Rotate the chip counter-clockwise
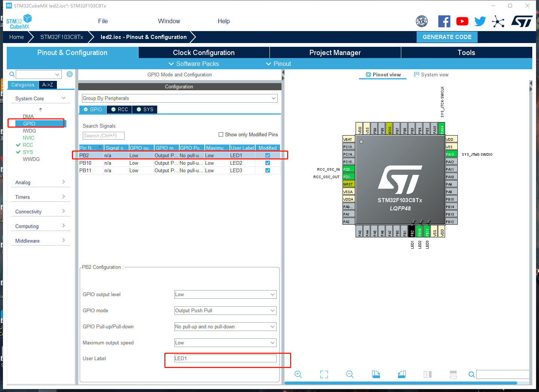 tap(402, 374)
